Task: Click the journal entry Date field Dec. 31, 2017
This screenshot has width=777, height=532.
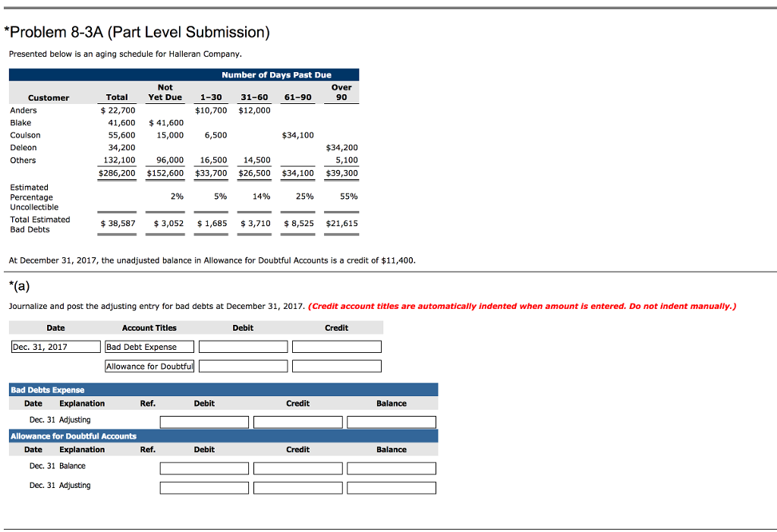Action: click(x=56, y=347)
